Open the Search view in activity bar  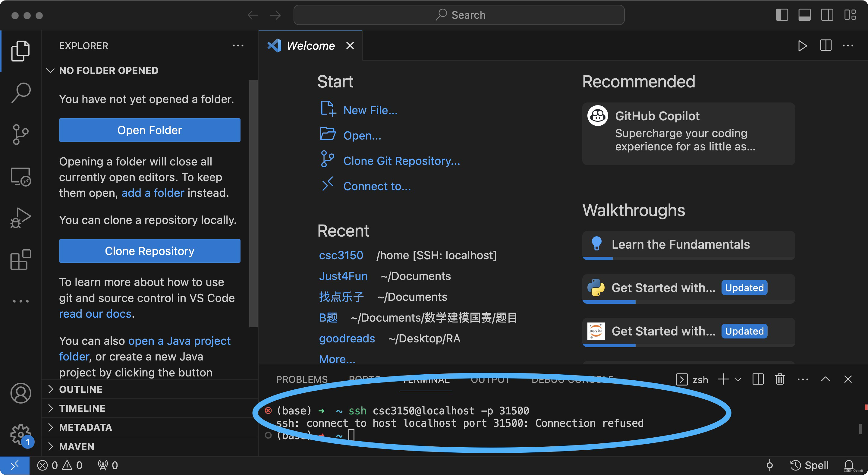[21, 92]
